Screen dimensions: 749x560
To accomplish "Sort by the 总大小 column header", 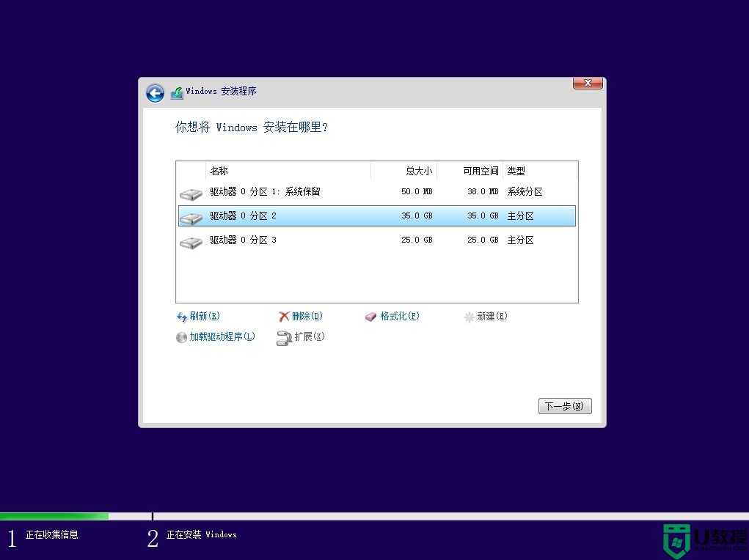I will (404, 171).
